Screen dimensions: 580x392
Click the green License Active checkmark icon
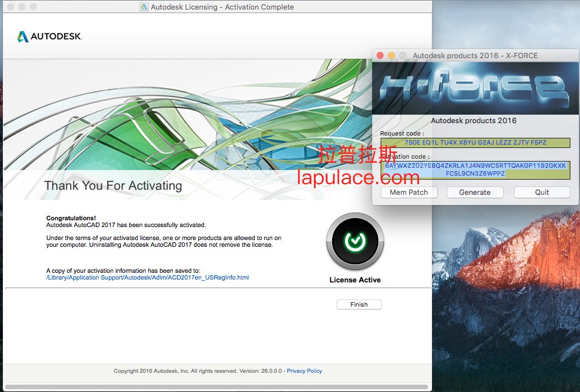click(x=355, y=242)
